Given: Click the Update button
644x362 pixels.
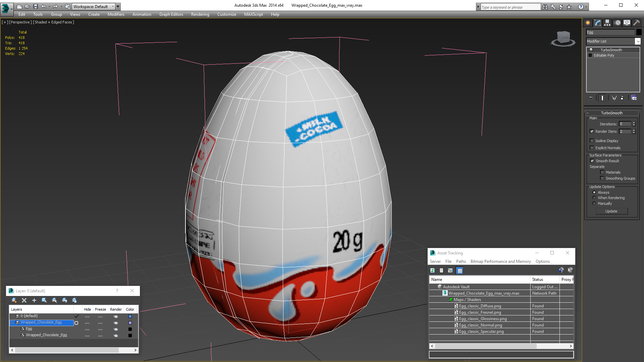Looking at the screenshot, I should [x=611, y=211].
